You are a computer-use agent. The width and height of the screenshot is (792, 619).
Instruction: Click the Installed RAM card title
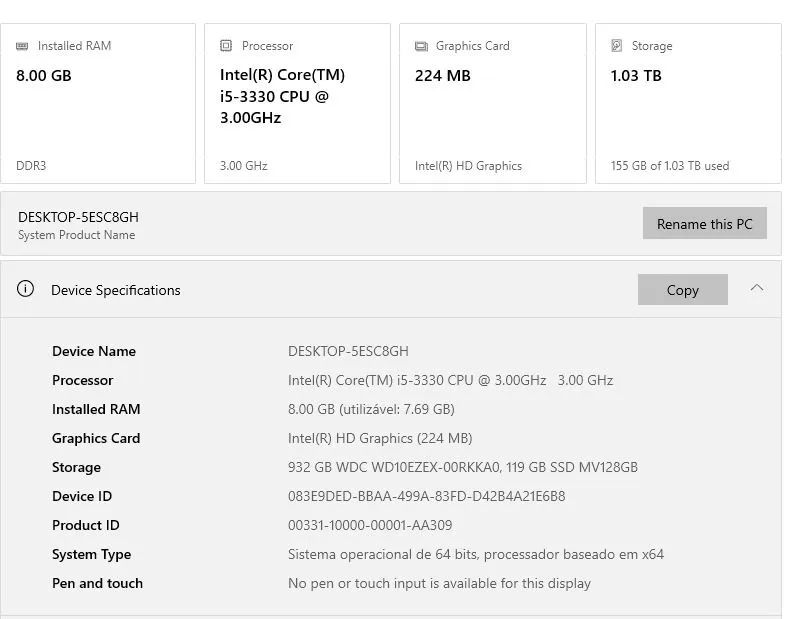click(x=74, y=46)
